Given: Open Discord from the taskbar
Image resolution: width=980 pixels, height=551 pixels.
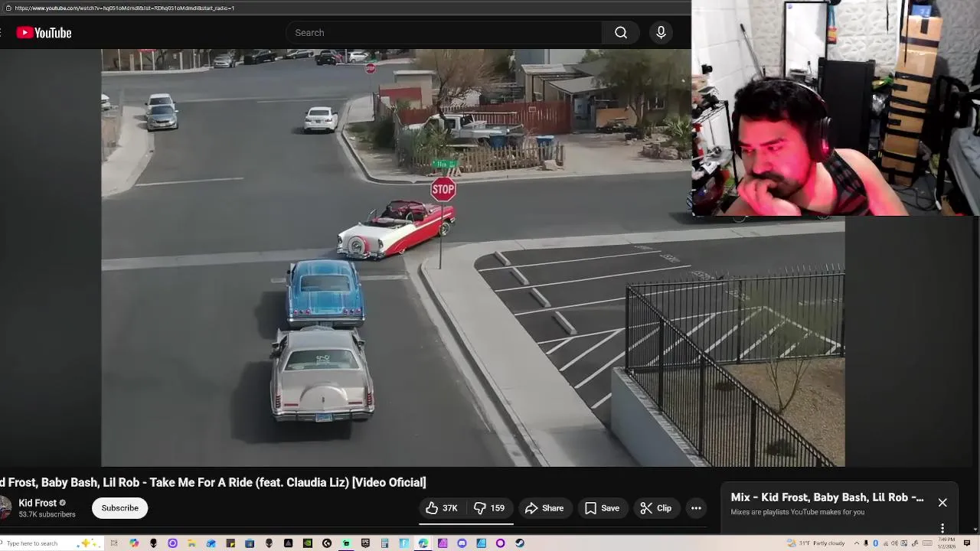Looking at the screenshot, I should click(462, 543).
